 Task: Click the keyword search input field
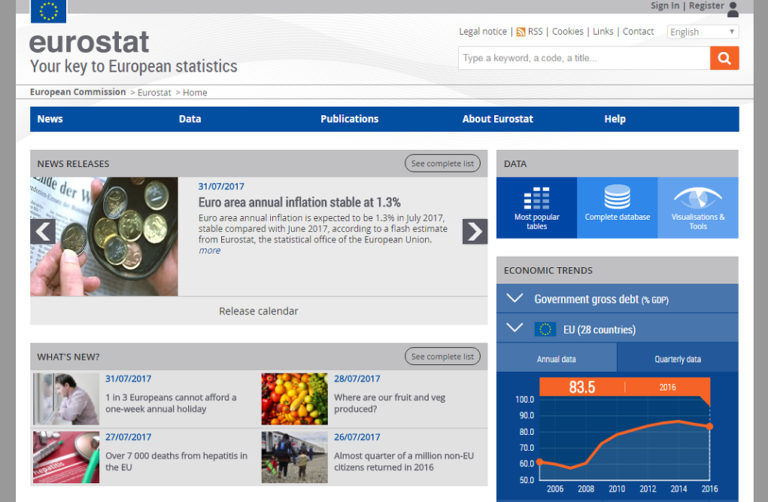(x=584, y=58)
